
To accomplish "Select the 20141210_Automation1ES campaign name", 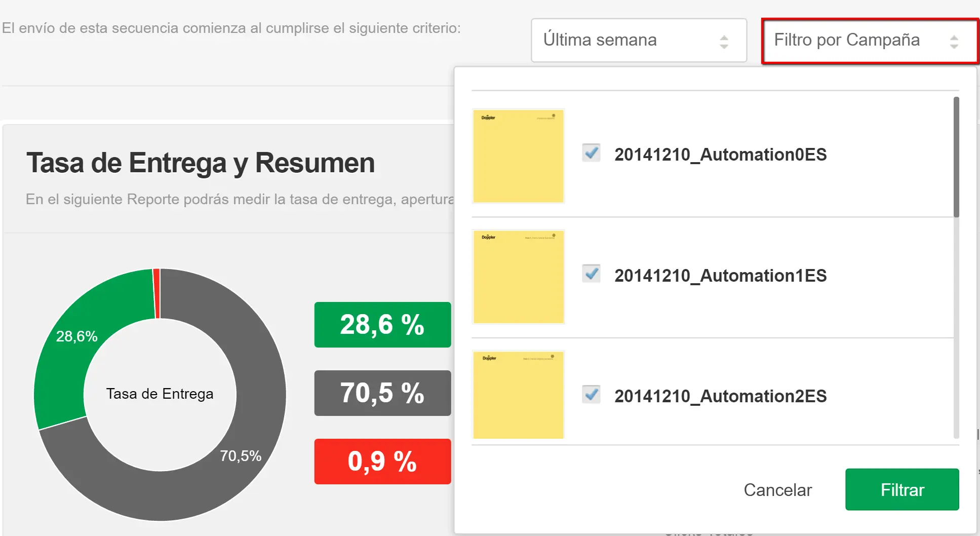I will 720,276.
